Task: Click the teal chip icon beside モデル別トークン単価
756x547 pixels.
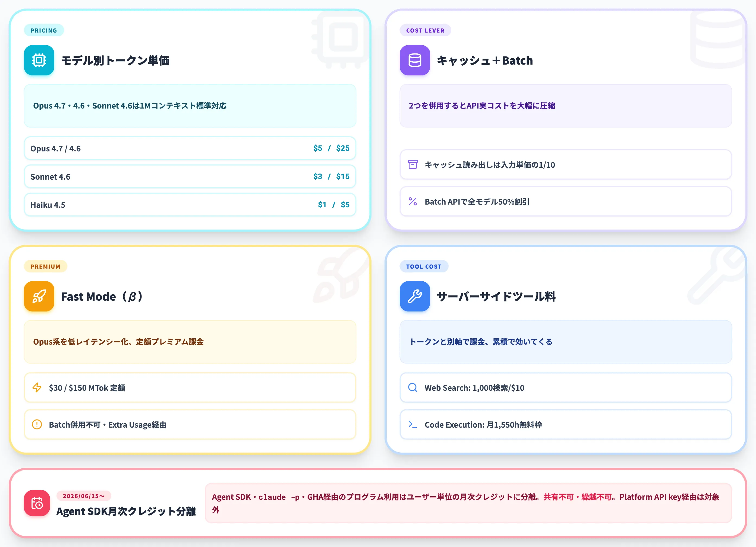Action: [39, 60]
